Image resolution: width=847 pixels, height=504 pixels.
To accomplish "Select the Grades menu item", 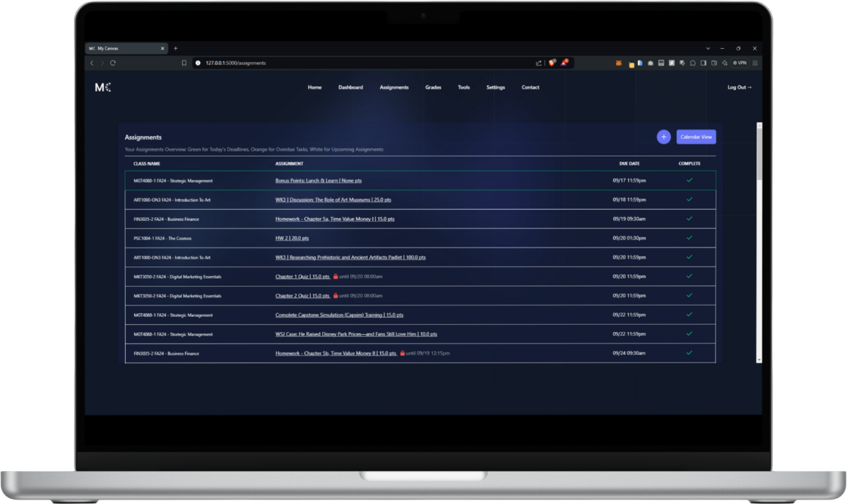I will [433, 87].
